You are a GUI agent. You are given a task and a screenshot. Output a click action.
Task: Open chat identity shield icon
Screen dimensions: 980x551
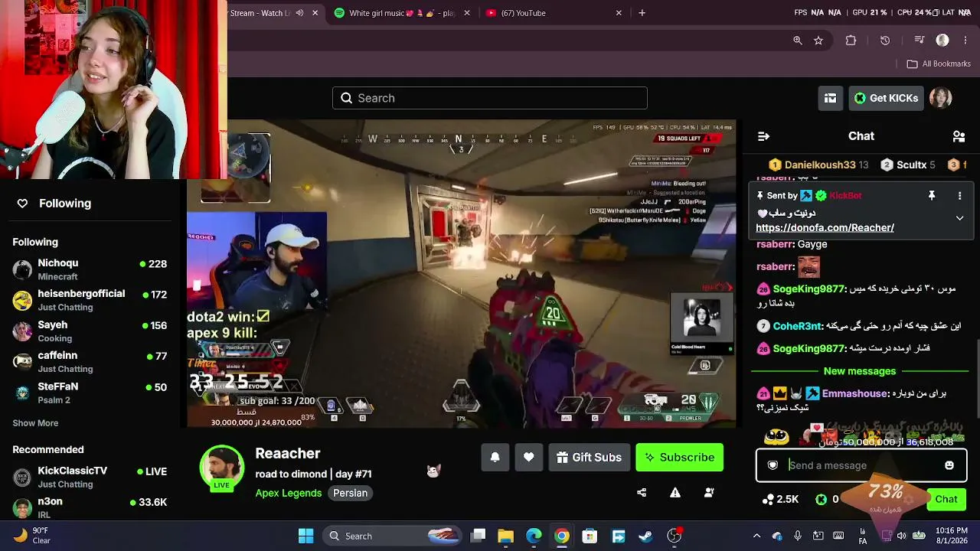tap(773, 465)
